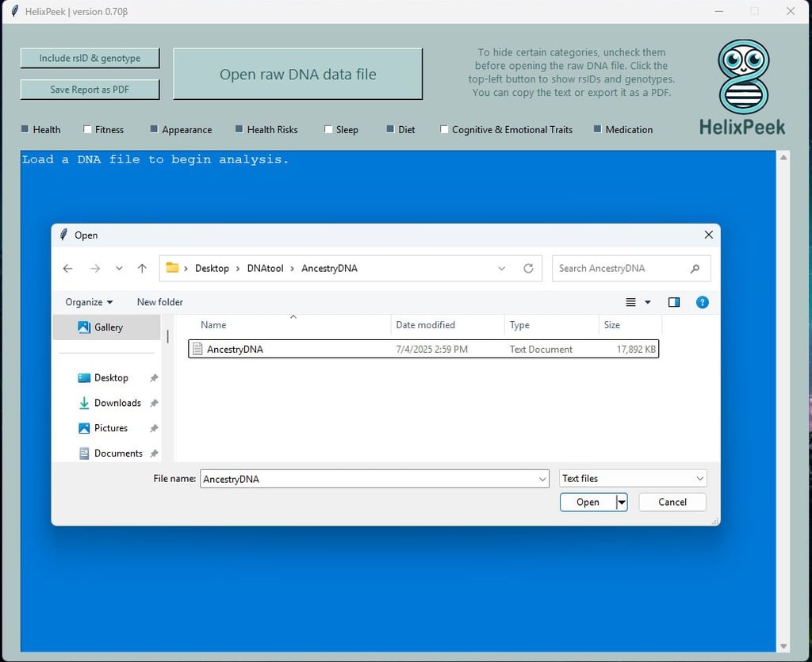Unpin Desktop from quick access

pyautogui.click(x=154, y=378)
